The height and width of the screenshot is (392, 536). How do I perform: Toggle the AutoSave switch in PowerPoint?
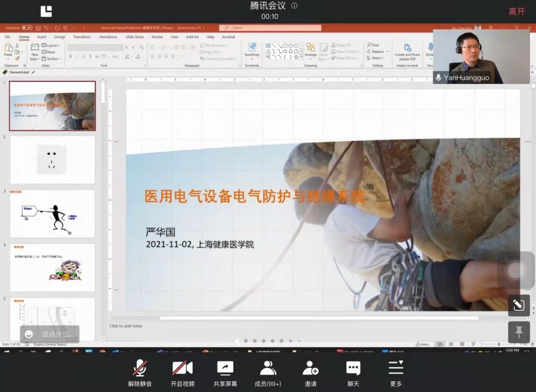click(27, 28)
